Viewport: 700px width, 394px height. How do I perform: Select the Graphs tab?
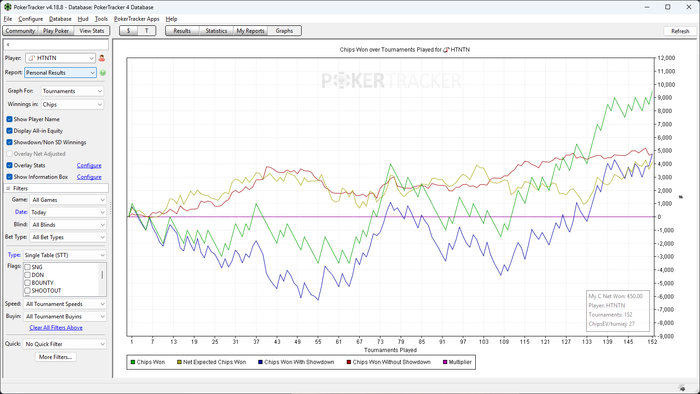[x=284, y=31]
